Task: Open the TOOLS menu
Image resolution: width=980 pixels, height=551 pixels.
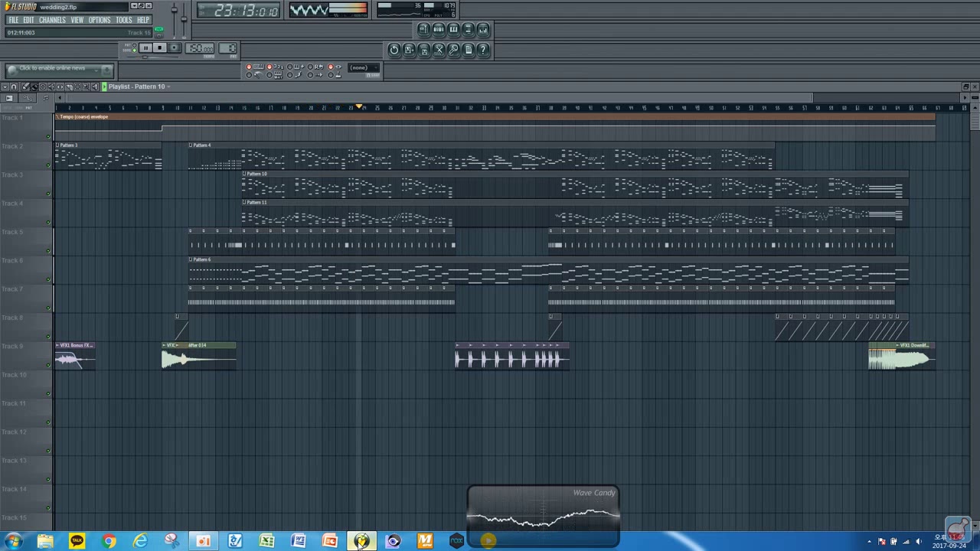Action: point(124,20)
